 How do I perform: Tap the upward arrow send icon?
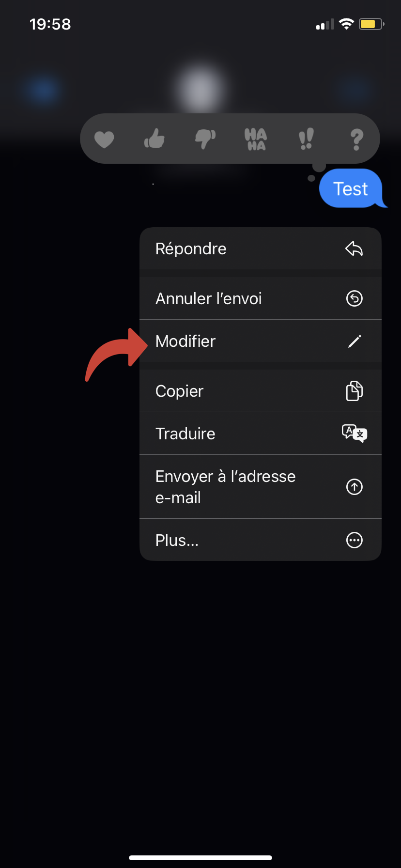(x=355, y=487)
